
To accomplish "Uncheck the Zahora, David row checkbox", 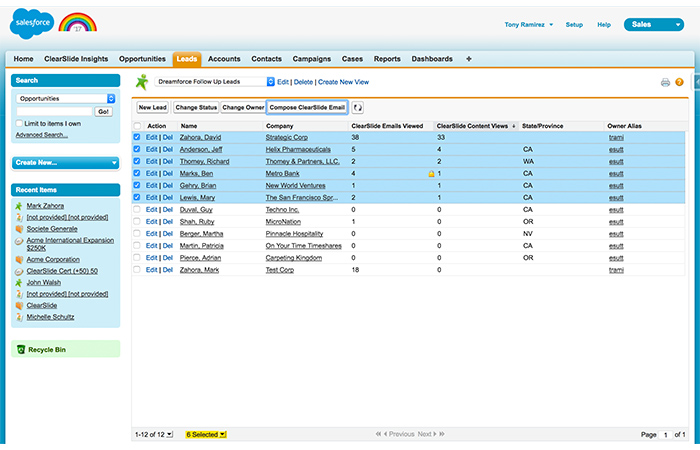I will [x=137, y=138].
